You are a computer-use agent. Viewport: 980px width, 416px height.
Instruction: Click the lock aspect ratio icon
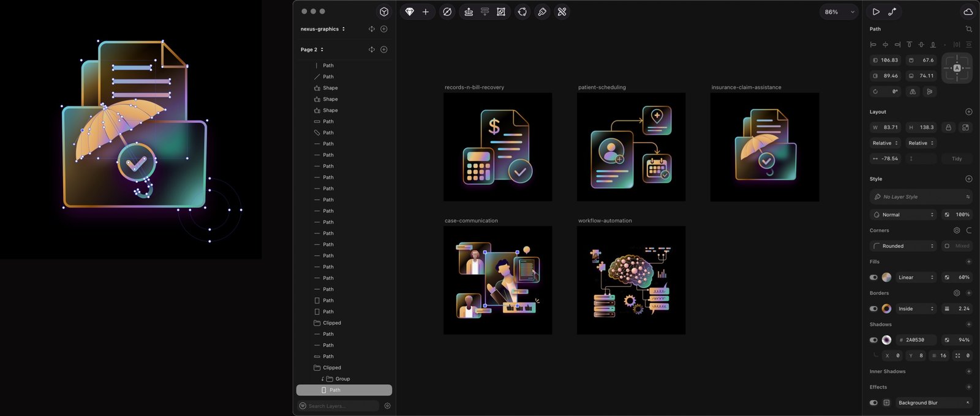coord(948,127)
